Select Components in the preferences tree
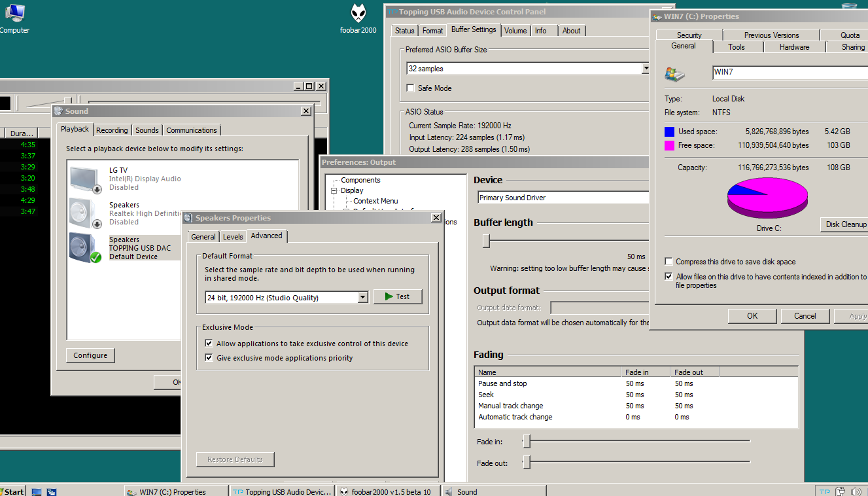The width and height of the screenshot is (868, 496). [360, 180]
